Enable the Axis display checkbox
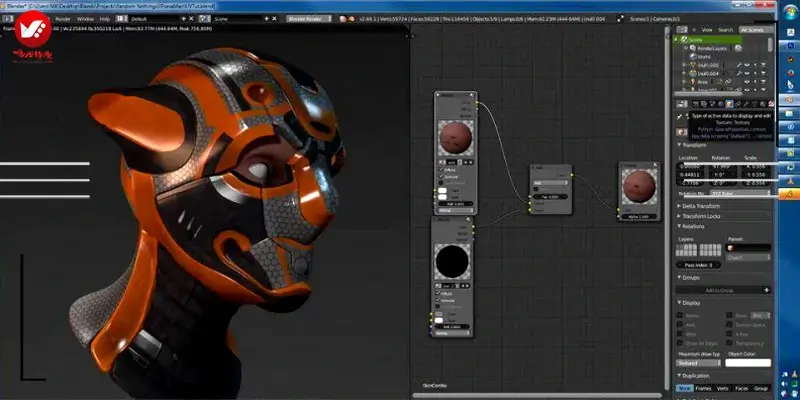Image resolution: width=800 pixels, height=400 pixels. pos(680,324)
